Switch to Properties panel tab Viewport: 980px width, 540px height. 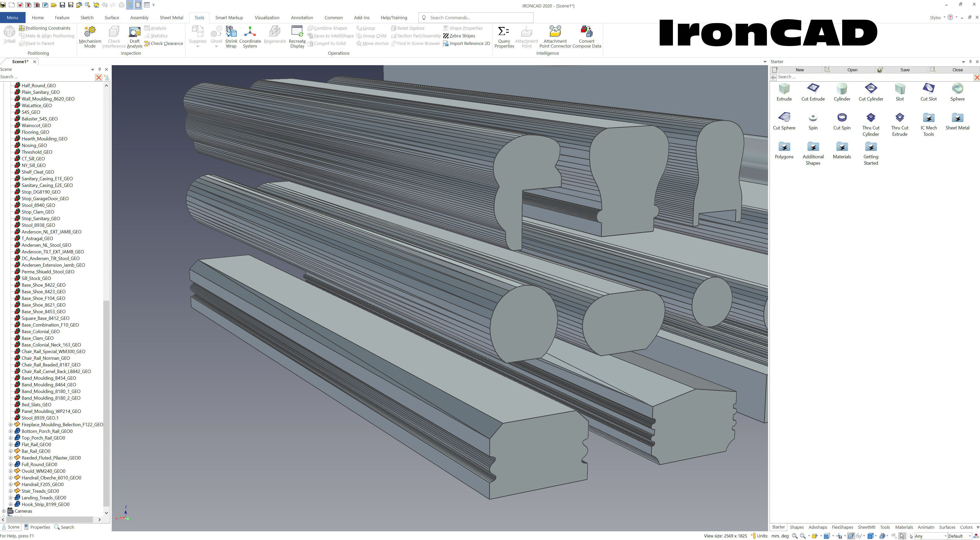pos(37,527)
